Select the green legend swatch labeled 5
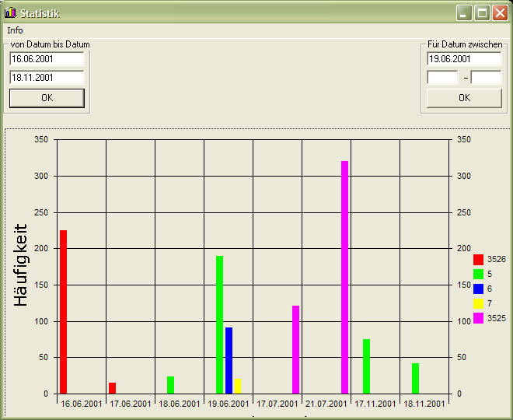 point(478,274)
